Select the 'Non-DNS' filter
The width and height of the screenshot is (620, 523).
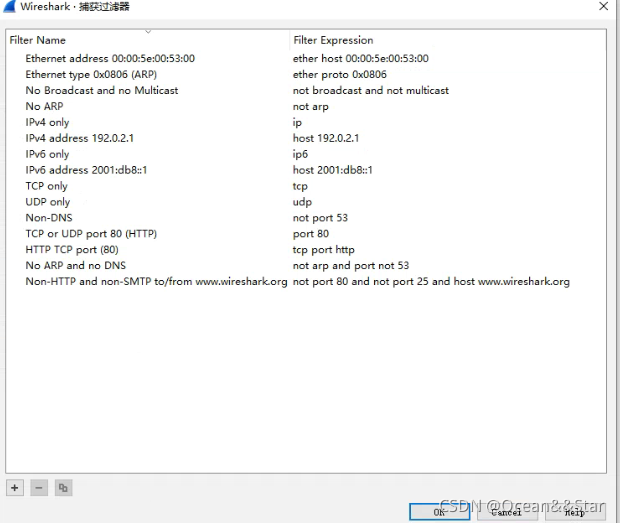pyautogui.click(x=49, y=218)
